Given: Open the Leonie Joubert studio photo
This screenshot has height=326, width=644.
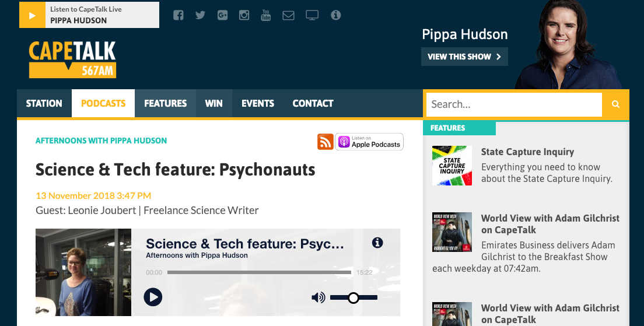Looking at the screenshot, I should pos(83,272).
